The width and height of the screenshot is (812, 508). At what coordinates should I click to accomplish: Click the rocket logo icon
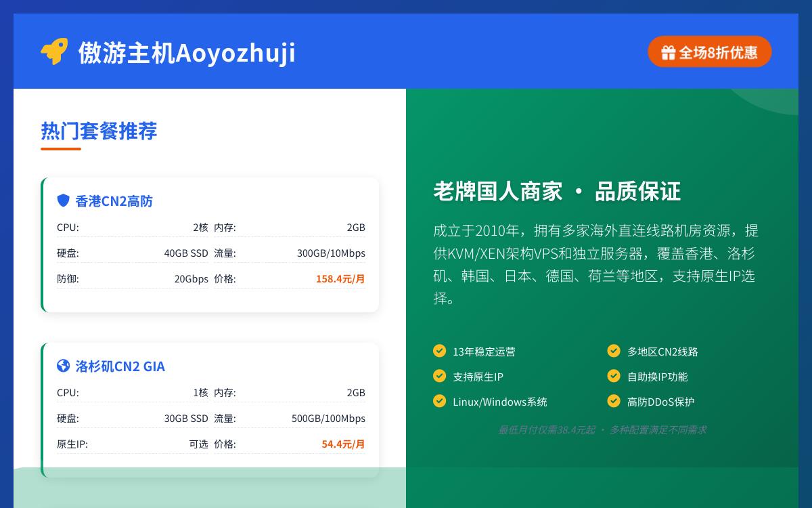(54, 52)
